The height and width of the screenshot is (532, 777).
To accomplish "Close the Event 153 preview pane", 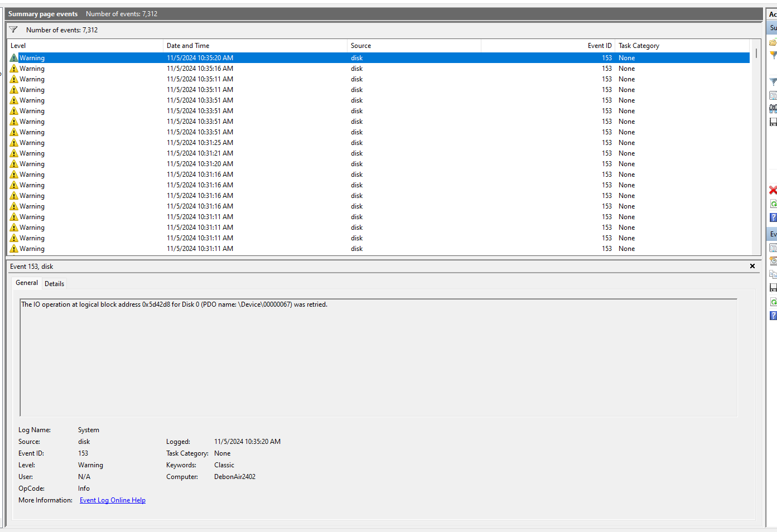I will tap(752, 267).
